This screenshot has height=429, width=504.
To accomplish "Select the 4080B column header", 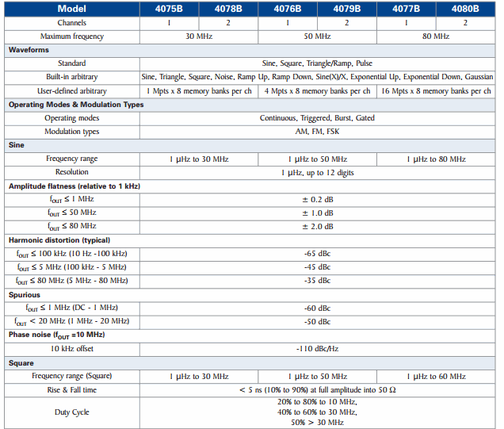I will pos(465,10).
